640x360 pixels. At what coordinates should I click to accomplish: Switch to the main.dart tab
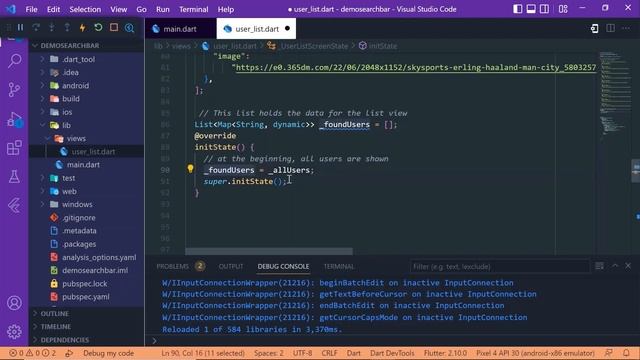(180, 29)
